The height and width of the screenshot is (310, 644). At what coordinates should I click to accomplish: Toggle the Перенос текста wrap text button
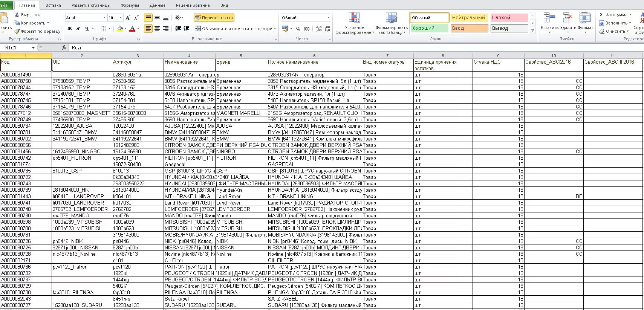click(x=214, y=18)
